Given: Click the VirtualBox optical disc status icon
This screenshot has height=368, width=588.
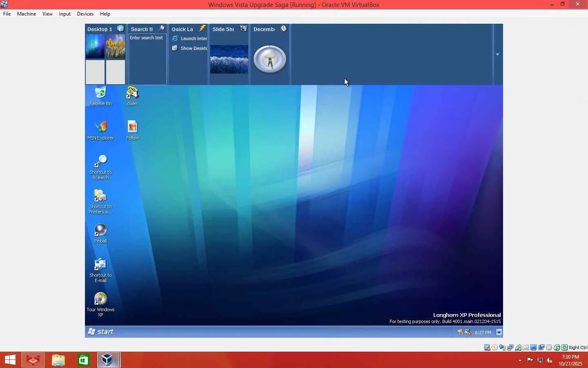Looking at the screenshot, I should coord(495,348).
